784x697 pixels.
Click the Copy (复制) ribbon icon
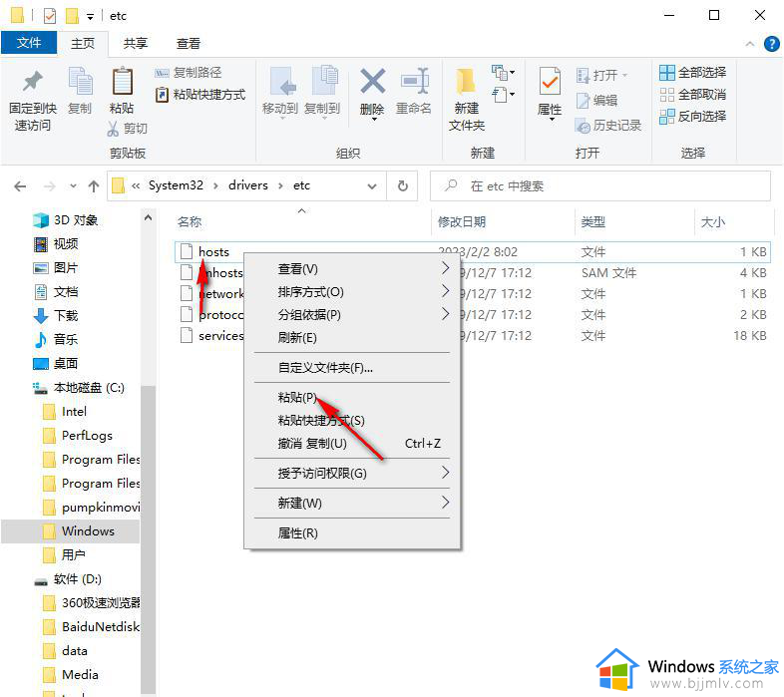pos(80,82)
